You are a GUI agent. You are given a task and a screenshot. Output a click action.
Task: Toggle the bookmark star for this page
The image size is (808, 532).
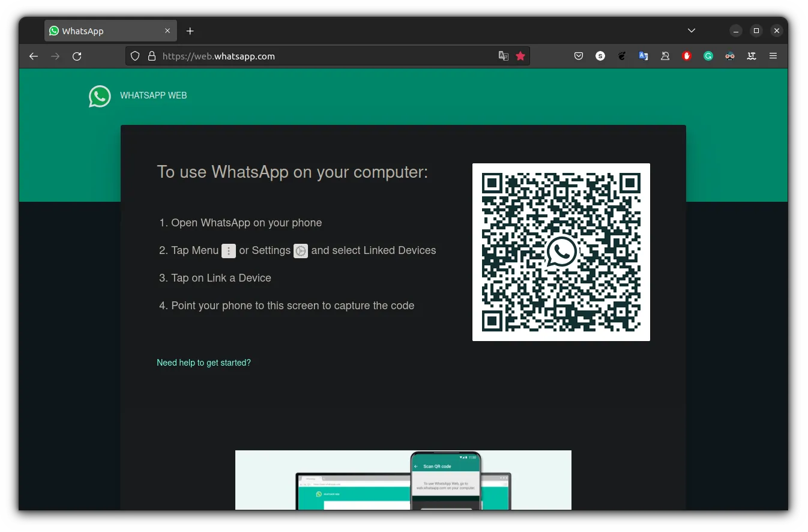tap(520, 55)
